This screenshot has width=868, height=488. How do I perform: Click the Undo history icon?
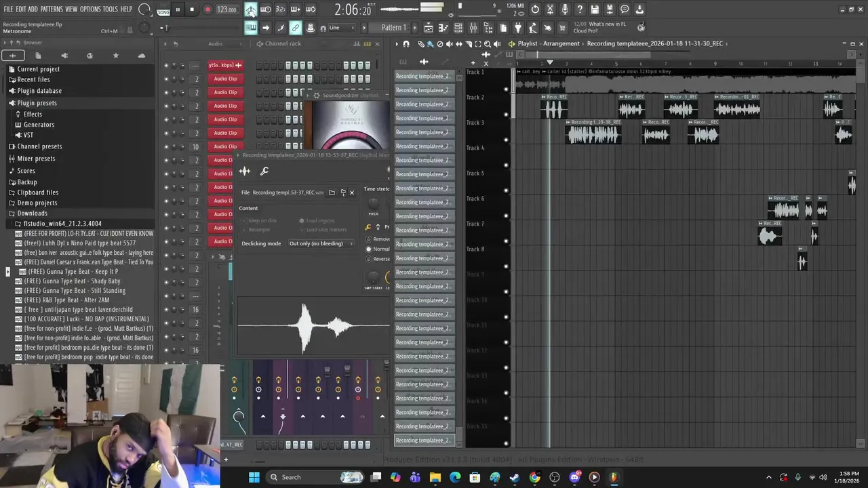coord(535,9)
